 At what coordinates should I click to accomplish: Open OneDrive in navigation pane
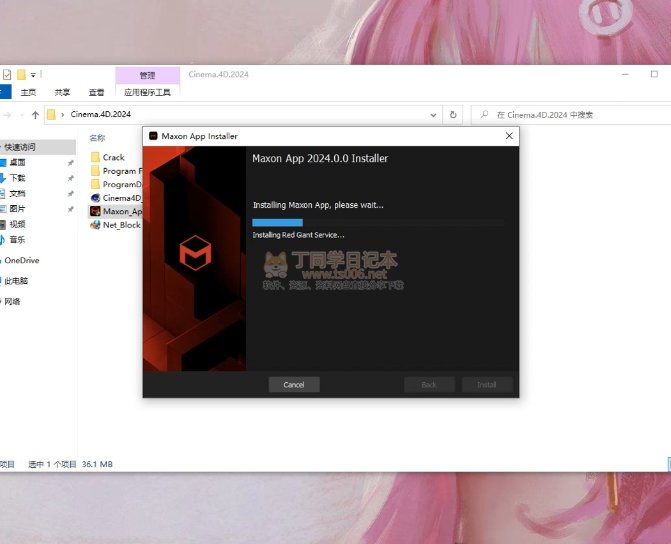[x=22, y=260]
